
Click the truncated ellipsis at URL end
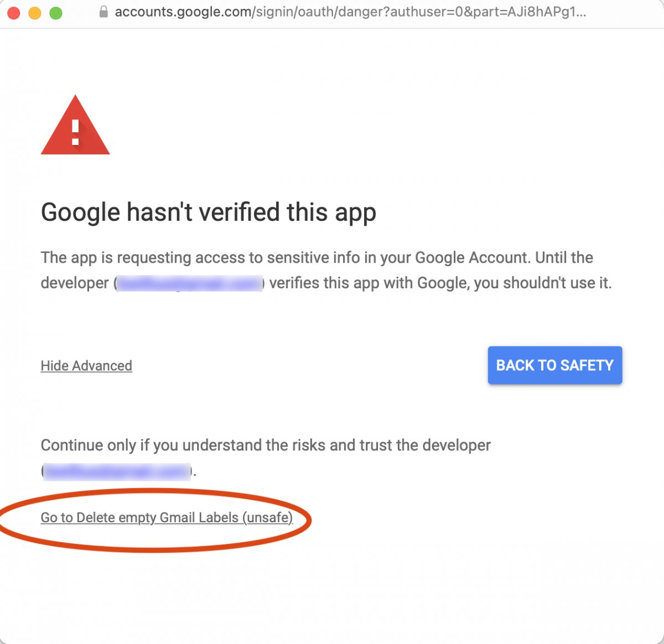coord(580,12)
